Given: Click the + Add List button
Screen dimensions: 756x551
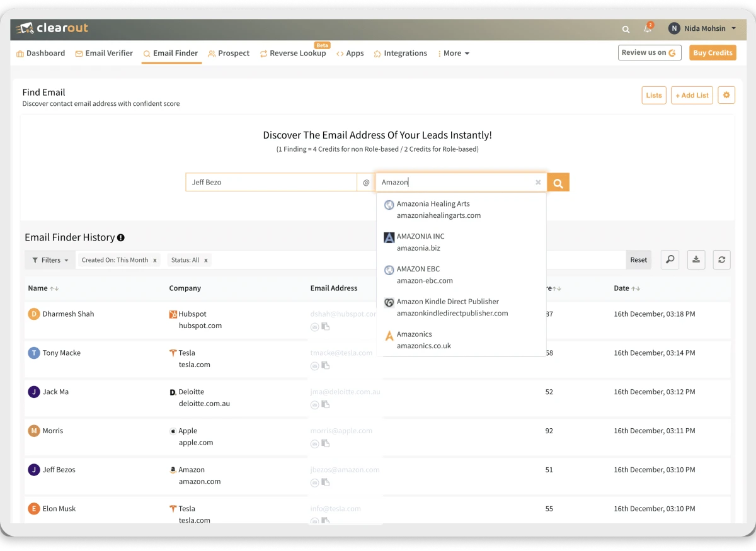Looking at the screenshot, I should pos(692,95).
